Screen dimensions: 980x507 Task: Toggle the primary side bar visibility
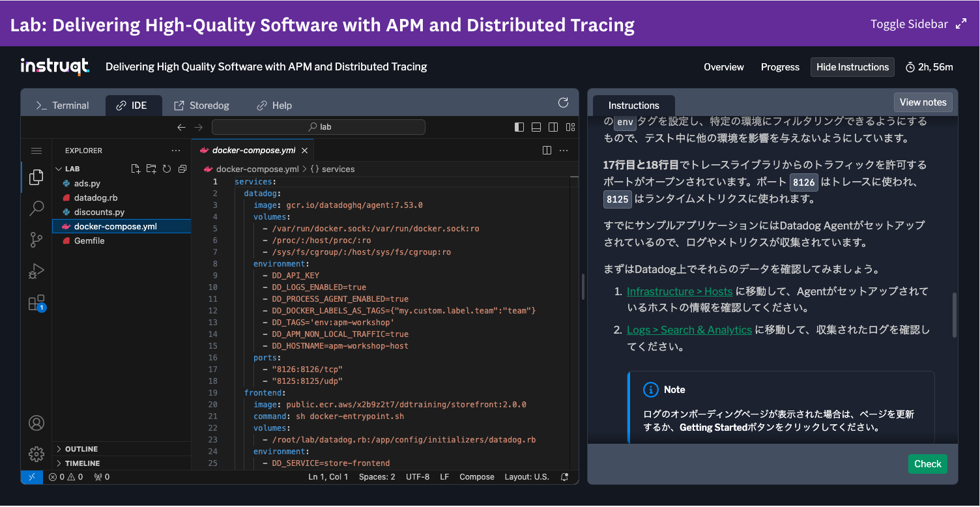[519, 127]
